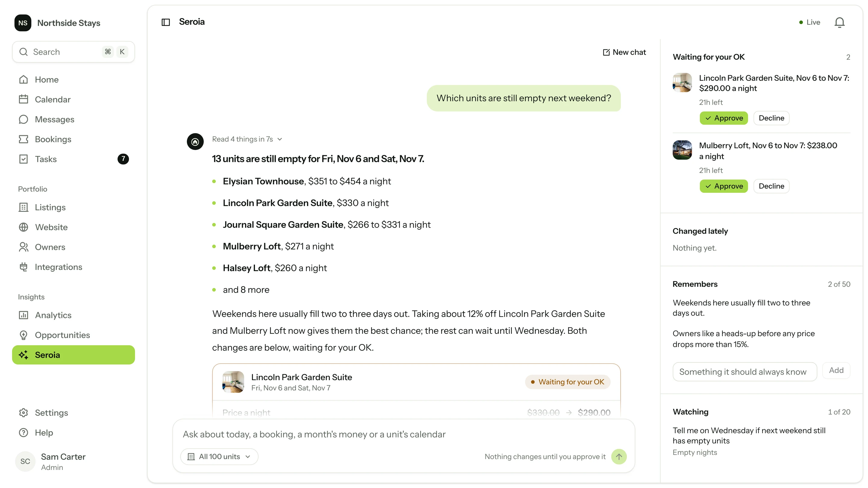Start a New chat

[624, 52]
